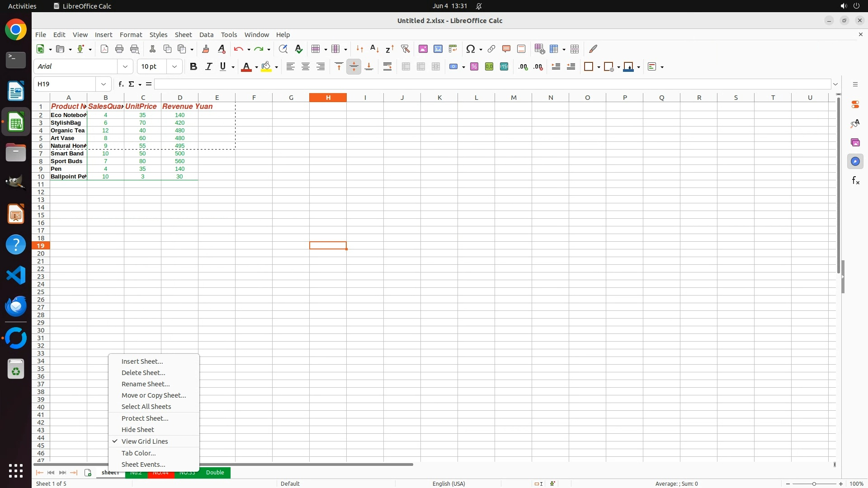Expand the Name Box dropdown
Screen dimensions: 868x488
pyautogui.click(x=104, y=84)
